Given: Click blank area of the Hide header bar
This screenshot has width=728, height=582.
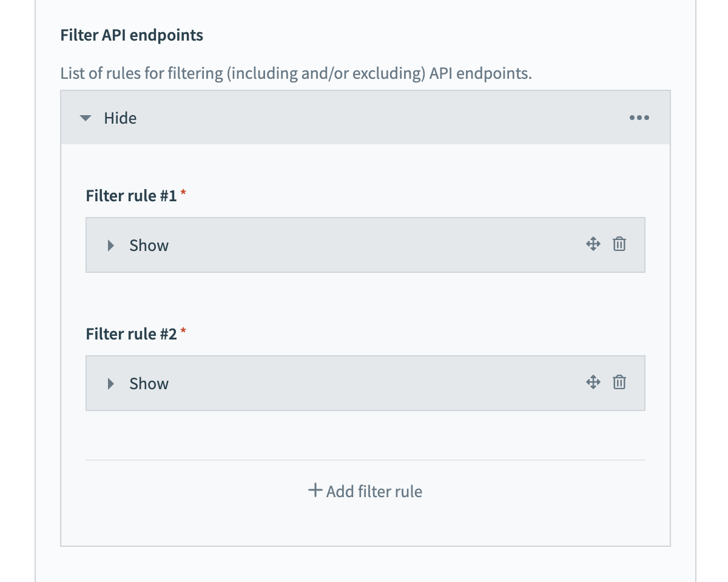Looking at the screenshot, I should (364, 118).
